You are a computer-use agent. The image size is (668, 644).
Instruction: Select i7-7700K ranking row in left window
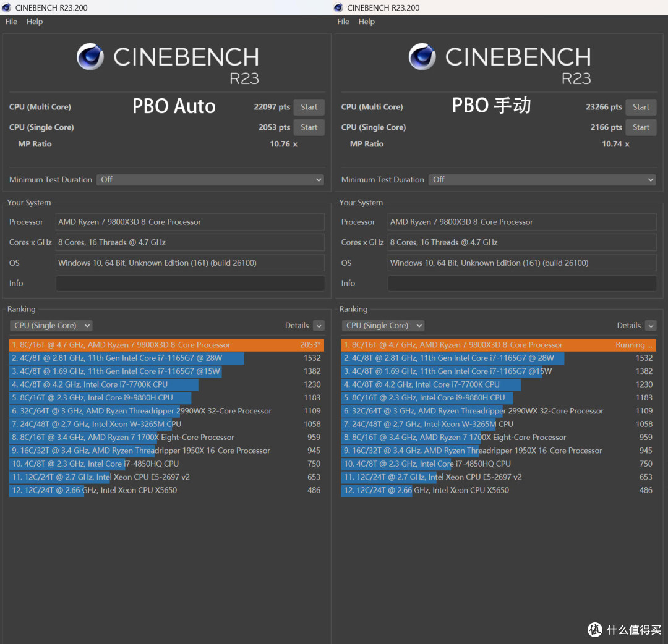pos(166,384)
